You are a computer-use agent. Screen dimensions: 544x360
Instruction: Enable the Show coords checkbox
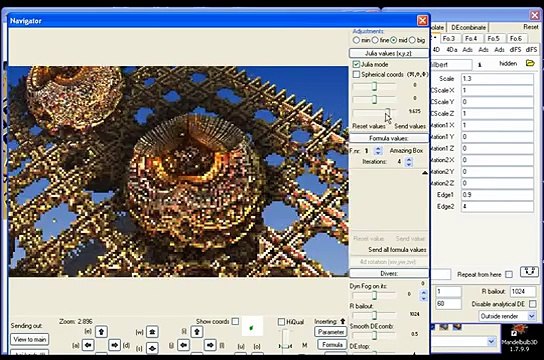click(x=236, y=322)
